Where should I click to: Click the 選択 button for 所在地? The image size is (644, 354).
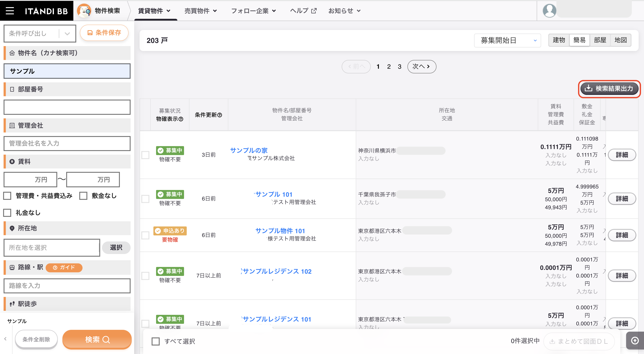click(116, 247)
